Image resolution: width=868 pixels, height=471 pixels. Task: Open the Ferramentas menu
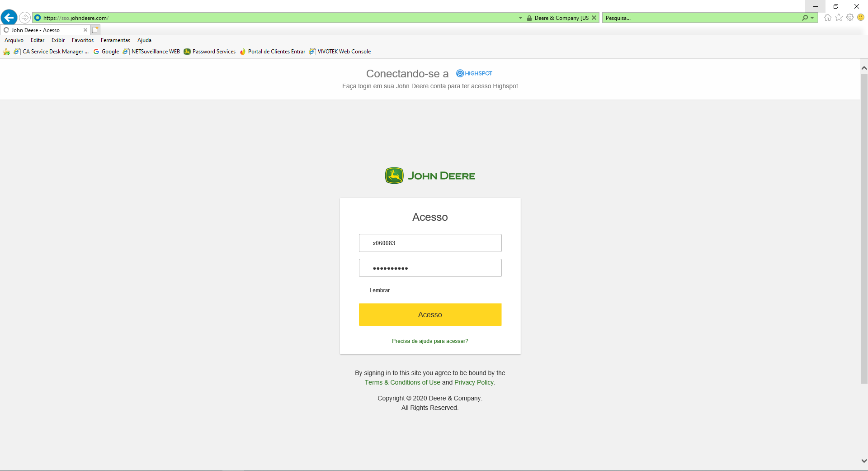click(x=115, y=40)
